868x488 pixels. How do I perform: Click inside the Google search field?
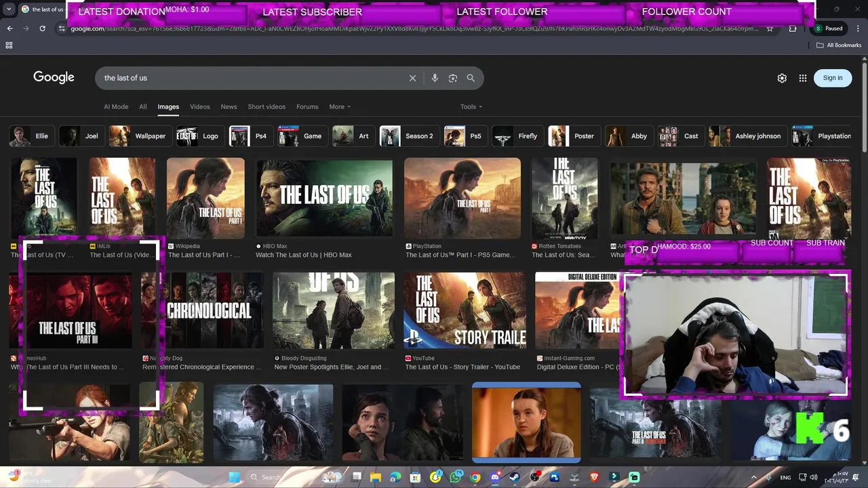point(251,78)
